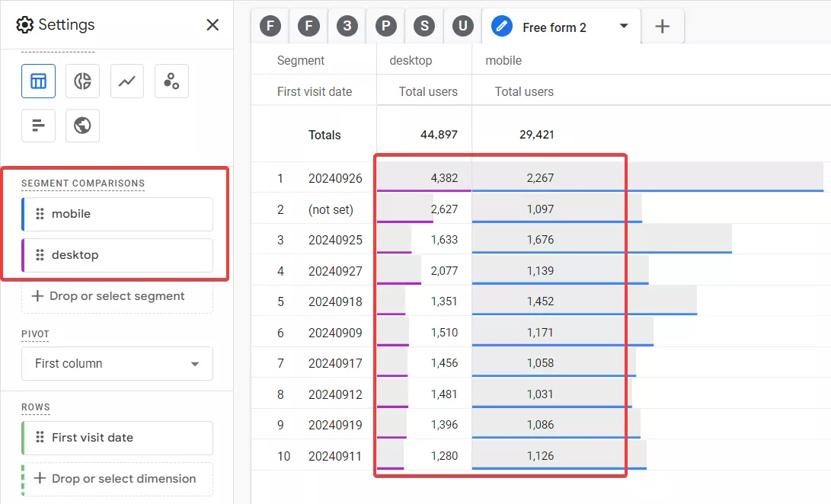This screenshot has height=504, width=831.
Task: Select the Scatterplot visualization icon
Action: coord(171,81)
